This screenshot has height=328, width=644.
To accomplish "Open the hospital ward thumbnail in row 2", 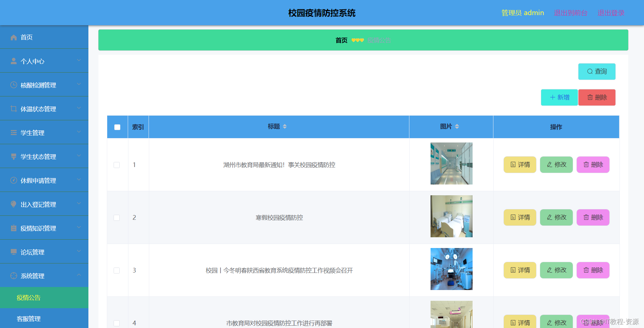I will click(x=451, y=216).
